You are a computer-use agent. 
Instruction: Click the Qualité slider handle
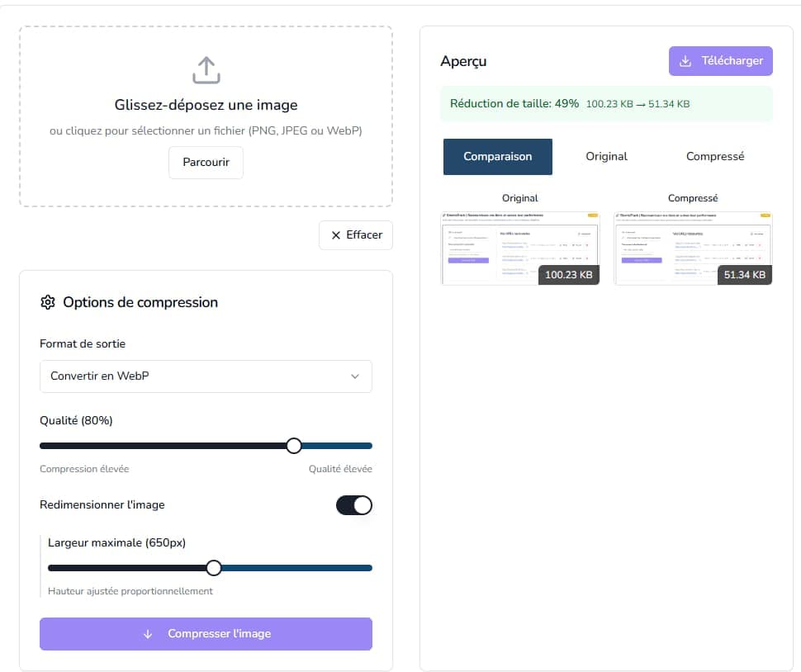pyautogui.click(x=294, y=446)
